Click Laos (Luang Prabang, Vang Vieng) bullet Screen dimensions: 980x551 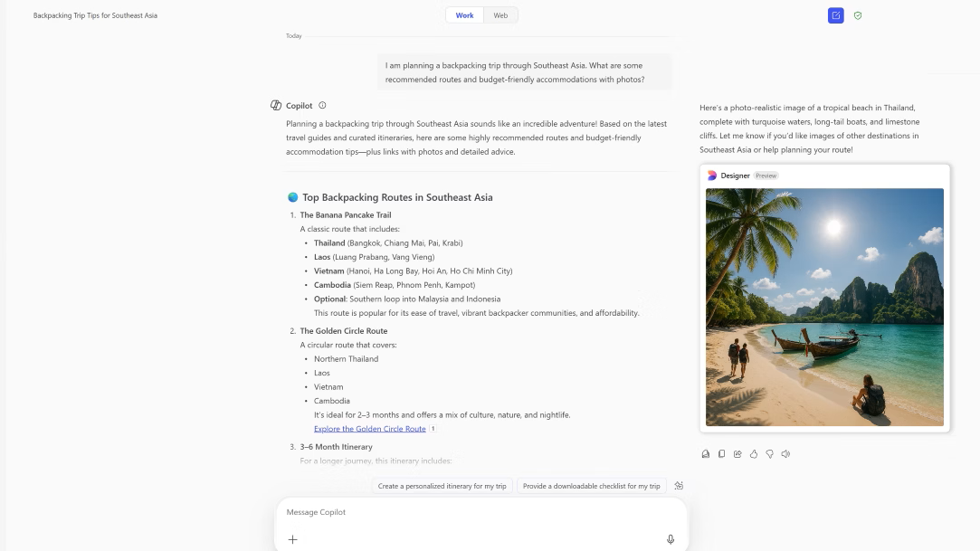tap(375, 257)
